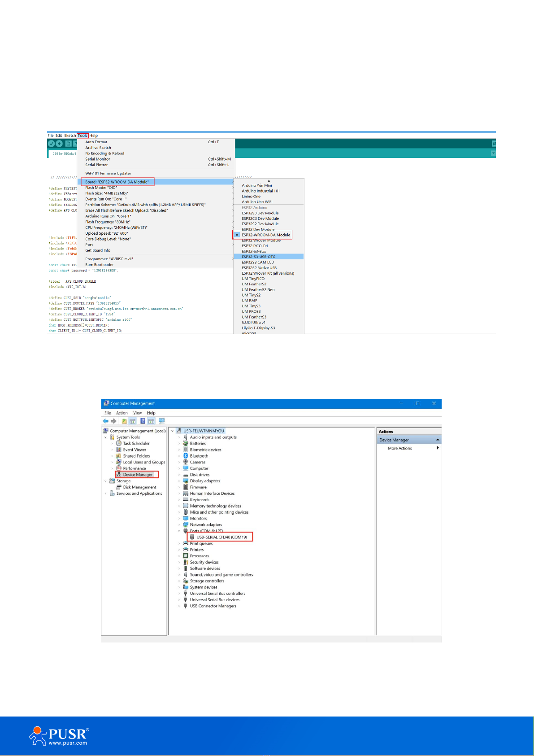Click the Processors chip icon
The height and width of the screenshot is (756, 534).
186,556
